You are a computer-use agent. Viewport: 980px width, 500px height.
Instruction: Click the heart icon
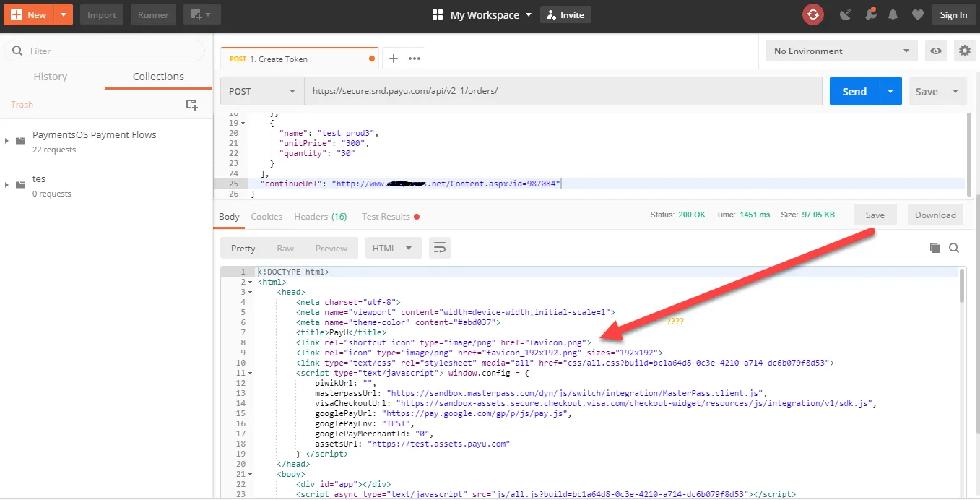[917, 14]
